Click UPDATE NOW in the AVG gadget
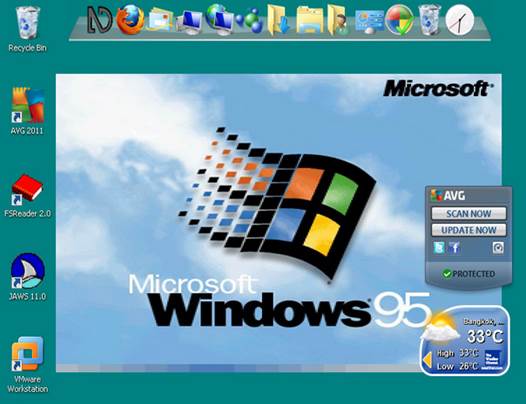 click(469, 230)
